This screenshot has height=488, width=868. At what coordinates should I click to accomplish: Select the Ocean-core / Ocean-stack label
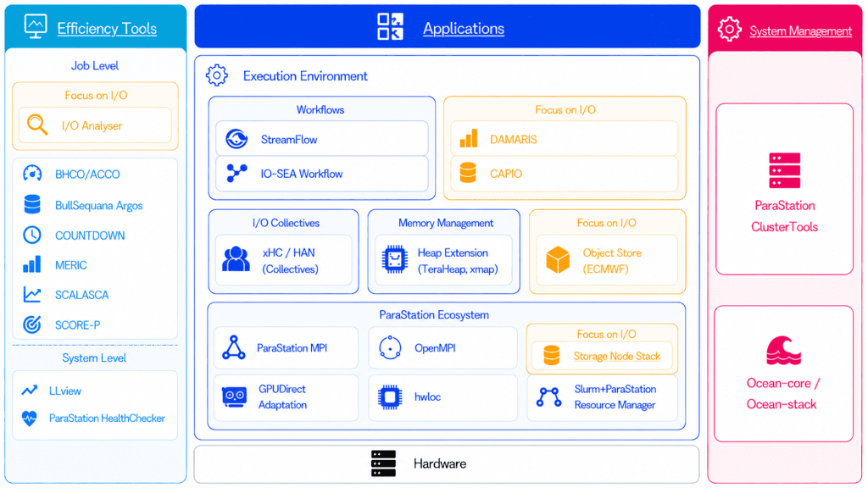click(x=782, y=393)
